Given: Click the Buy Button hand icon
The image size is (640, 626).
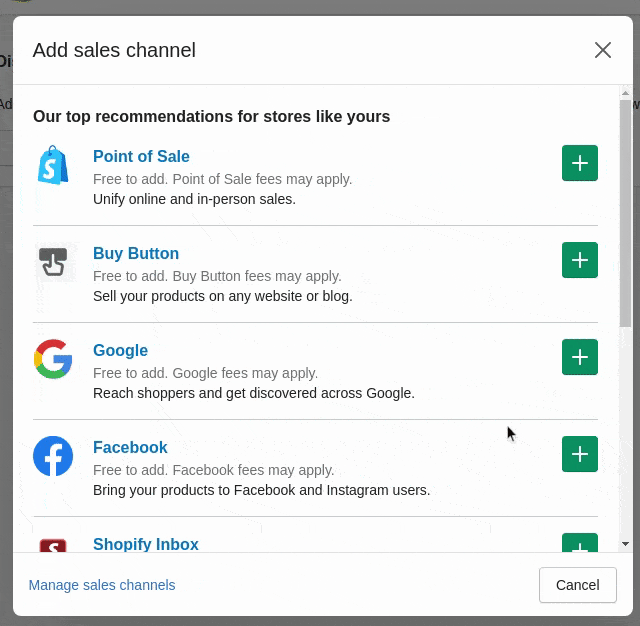Looking at the screenshot, I should tap(53, 262).
